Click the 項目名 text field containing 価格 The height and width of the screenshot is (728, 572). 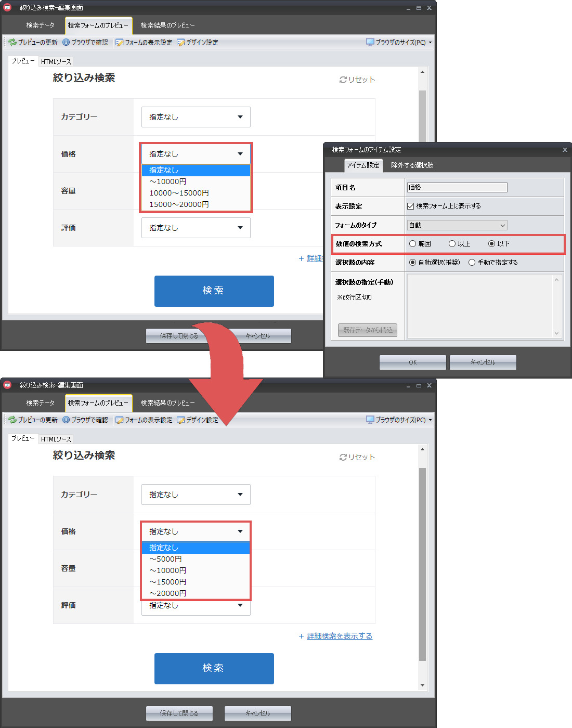pyautogui.click(x=457, y=187)
